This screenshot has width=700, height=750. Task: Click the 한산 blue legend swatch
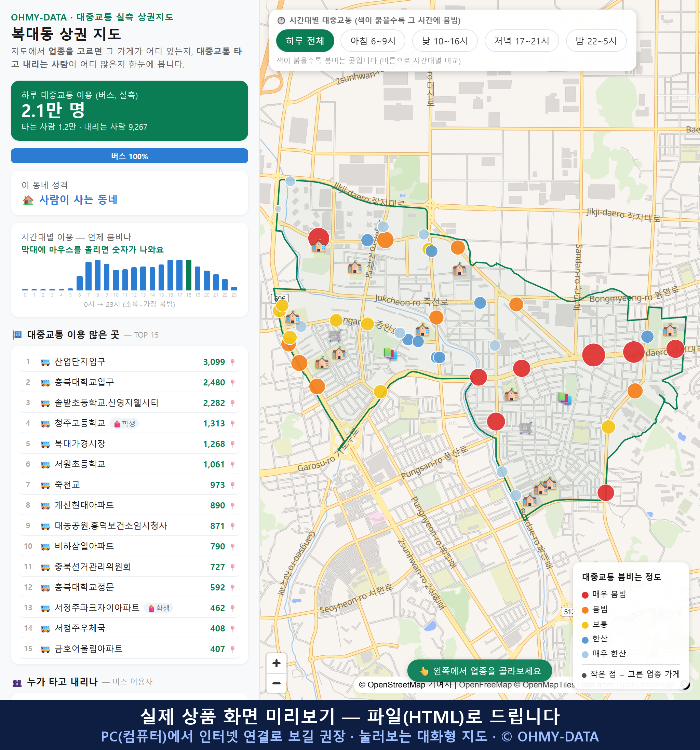(585, 640)
